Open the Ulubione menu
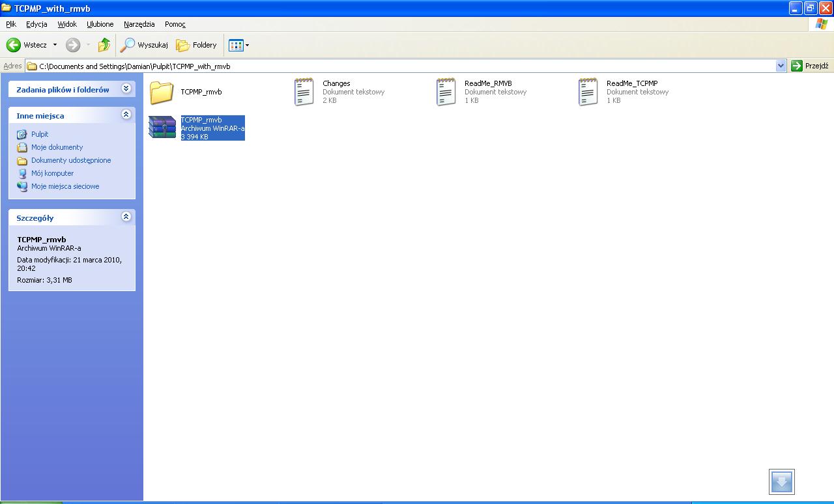Screen dimensions: 834x504 coord(100,24)
